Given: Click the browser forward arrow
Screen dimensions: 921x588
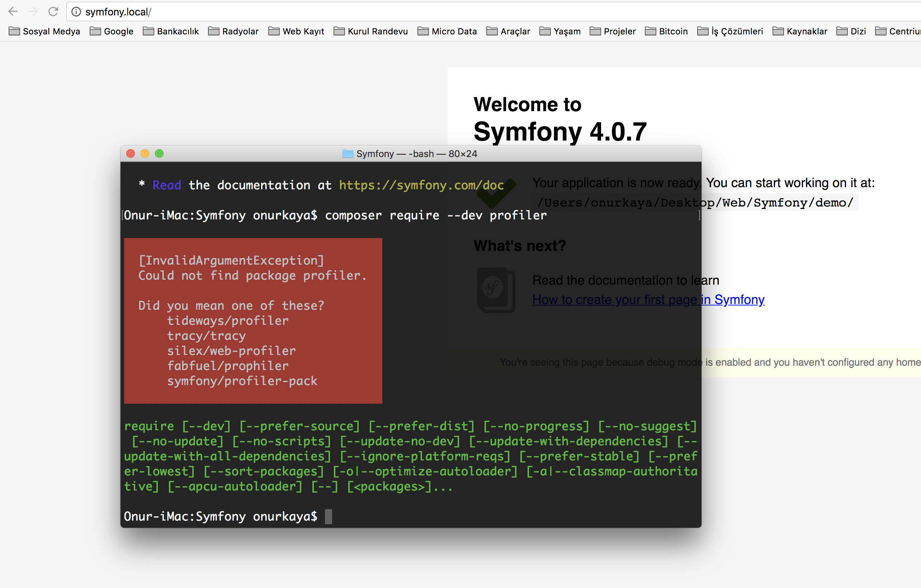Looking at the screenshot, I should pos(33,11).
